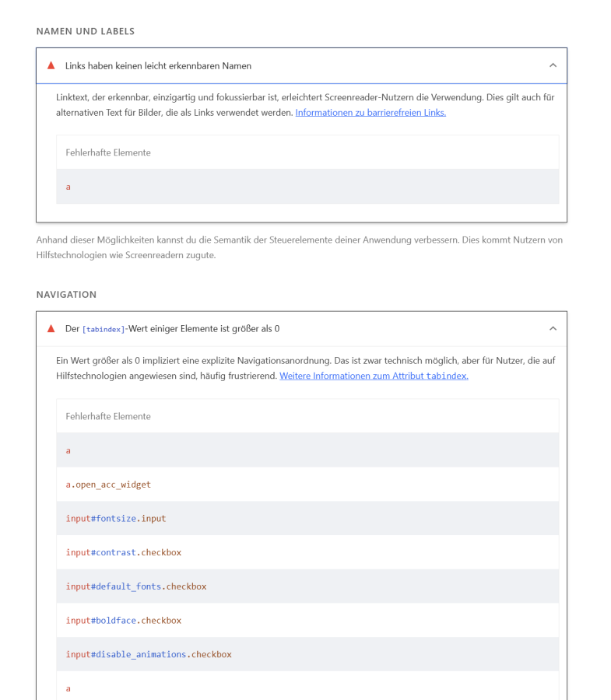This screenshot has width=611, height=700.
Task: Click "Fehlerhafte Elemente" header in the Links audit
Action: (108, 152)
